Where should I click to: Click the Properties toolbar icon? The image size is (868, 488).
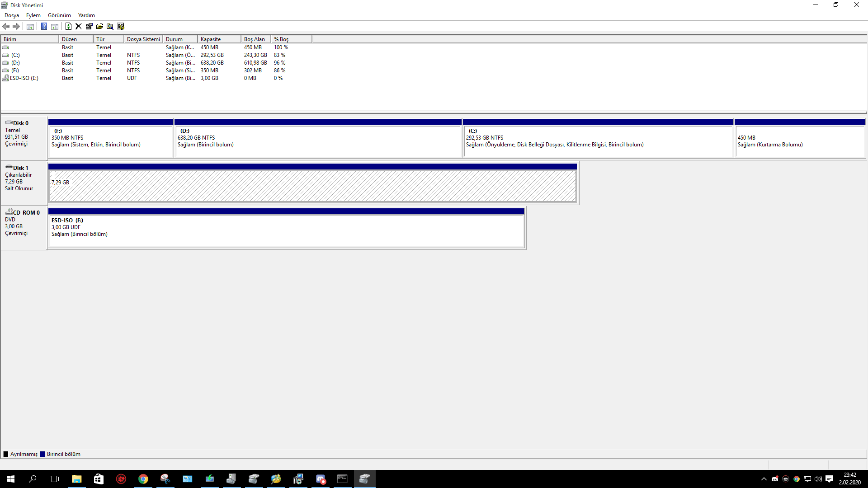pos(89,26)
